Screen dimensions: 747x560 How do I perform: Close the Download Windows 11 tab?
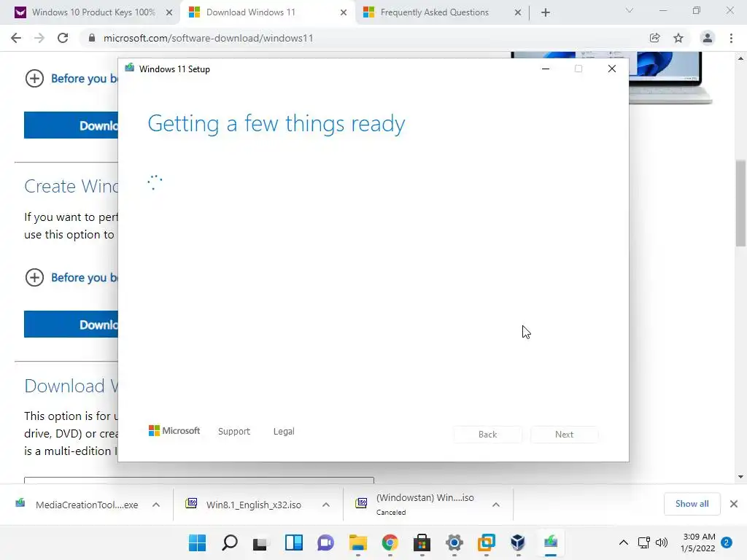click(x=344, y=12)
